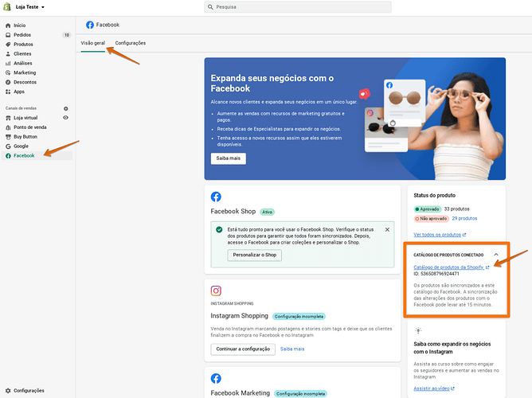Viewport: 532px width, 398px height.
Task: Click the Apps grid icon
Action: 8,92
